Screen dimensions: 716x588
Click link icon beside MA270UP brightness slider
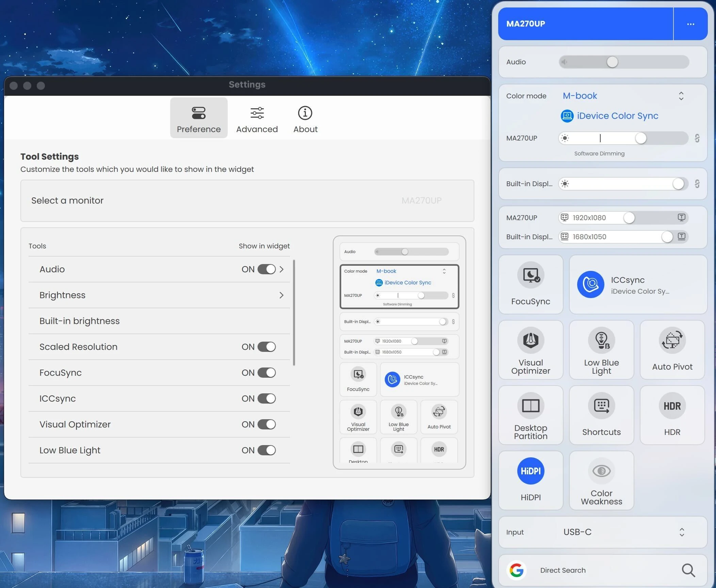pos(697,138)
